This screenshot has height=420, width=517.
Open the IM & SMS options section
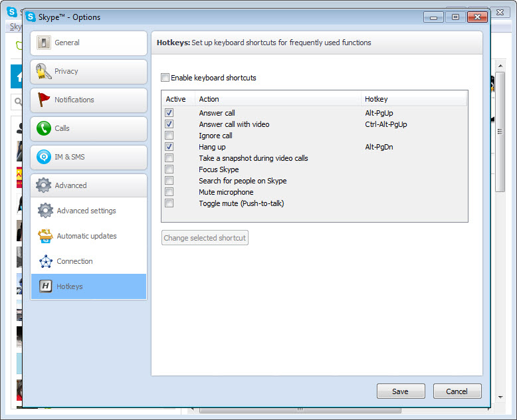click(88, 157)
